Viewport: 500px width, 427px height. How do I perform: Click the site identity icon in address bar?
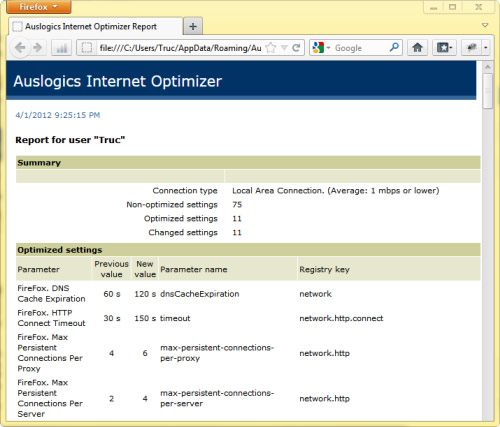(x=87, y=48)
